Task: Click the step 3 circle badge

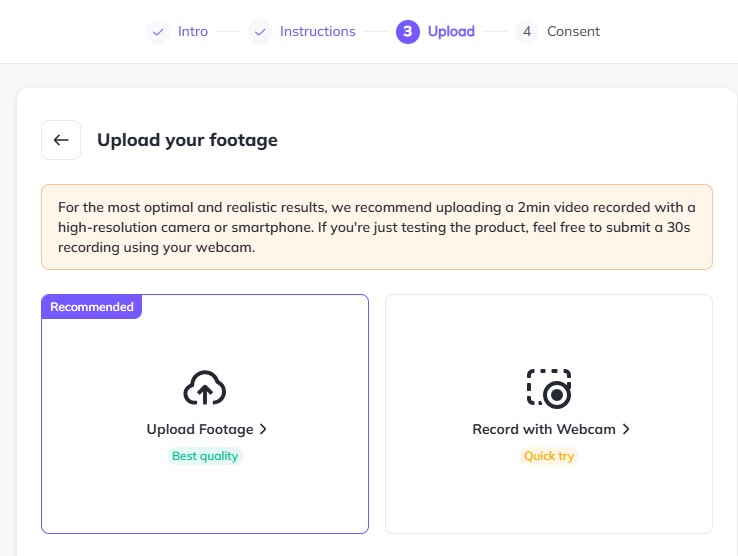Action: click(408, 32)
